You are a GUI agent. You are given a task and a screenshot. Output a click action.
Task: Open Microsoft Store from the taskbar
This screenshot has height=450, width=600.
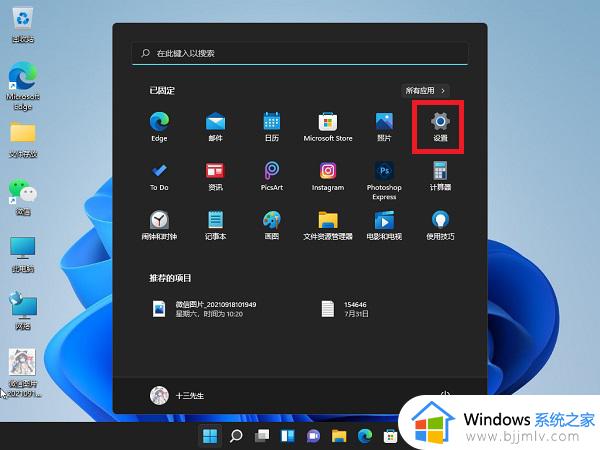(390, 436)
